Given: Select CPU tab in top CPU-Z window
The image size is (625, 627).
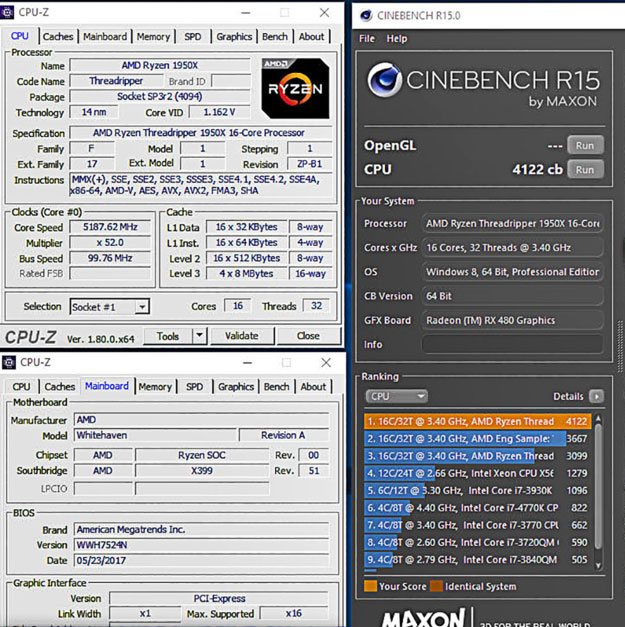Looking at the screenshot, I should pos(20,36).
